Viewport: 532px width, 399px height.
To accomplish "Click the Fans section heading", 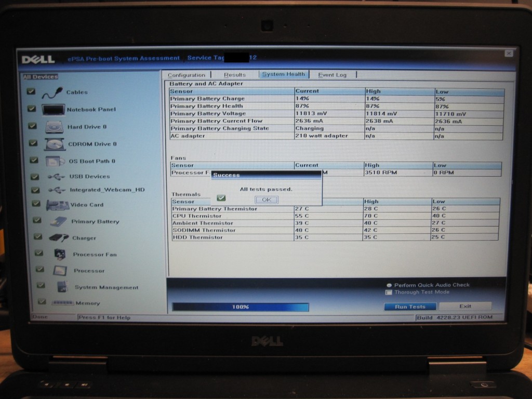I will coord(179,158).
